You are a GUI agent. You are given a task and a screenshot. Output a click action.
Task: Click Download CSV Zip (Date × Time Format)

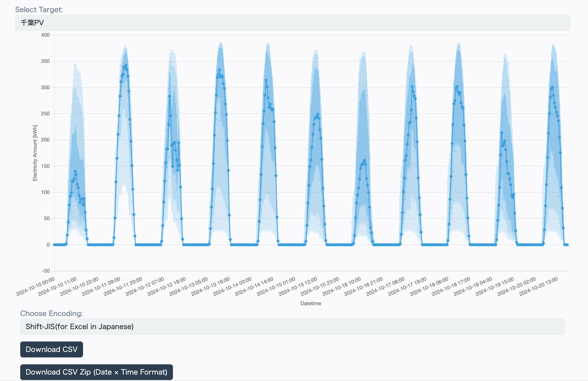click(96, 372)
